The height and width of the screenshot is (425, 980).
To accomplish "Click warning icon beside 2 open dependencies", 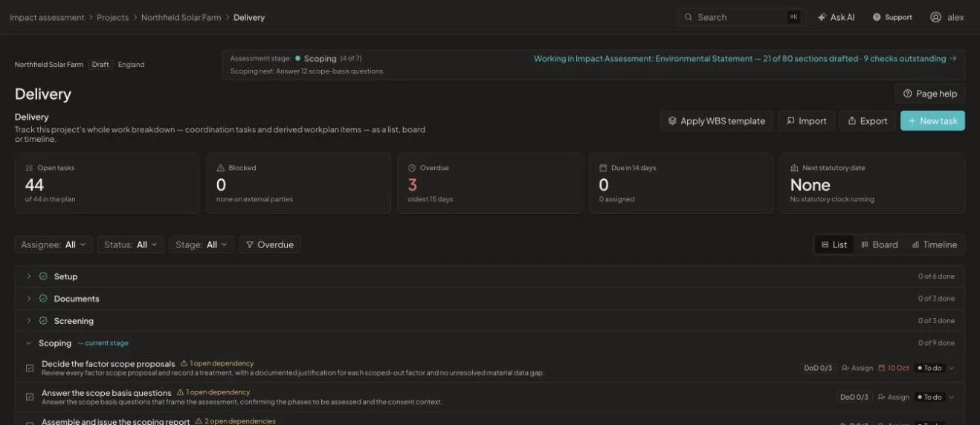I will (x=199, y=421).
